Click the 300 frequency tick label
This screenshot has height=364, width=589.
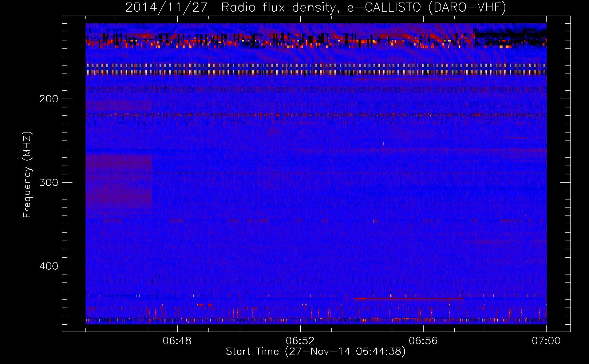click(x=49, y=182)
